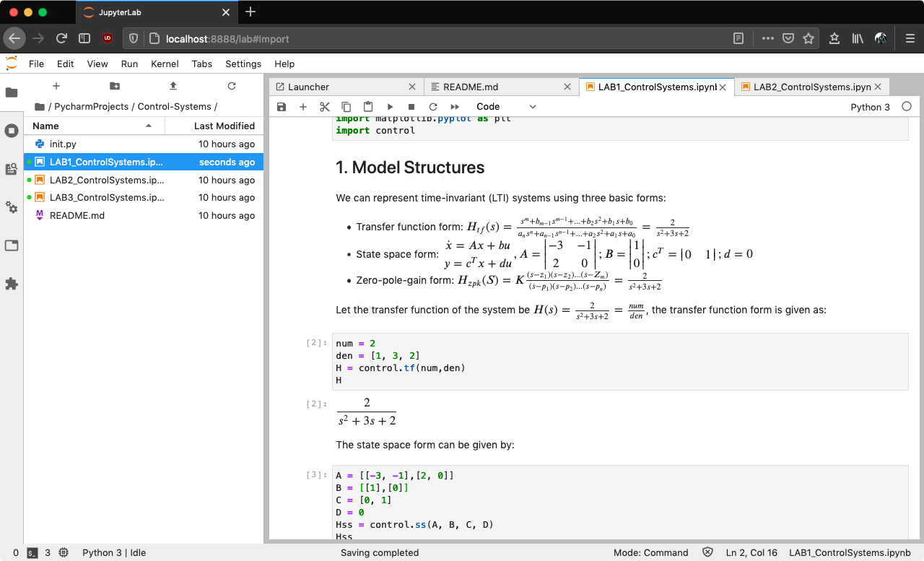Image resolution: width=924 pixels, height=561 pixels.
Task: Run all cells with the fast-forward icon
Action: coord(453,106)
